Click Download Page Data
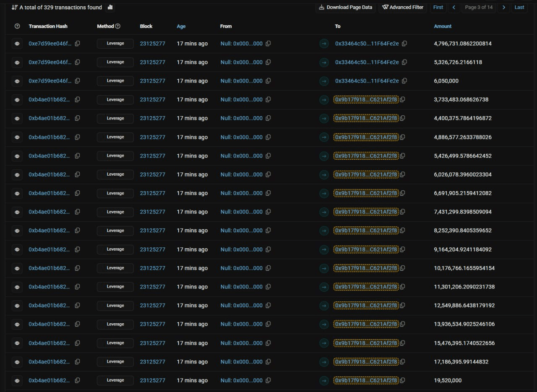This screenshot has width=537, height=392. click(346, 7)
